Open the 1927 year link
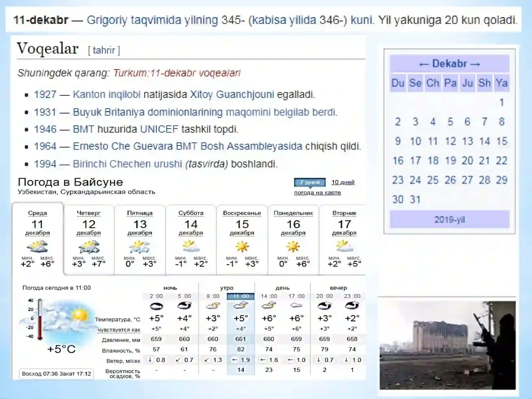 click(x=45, y=94)
